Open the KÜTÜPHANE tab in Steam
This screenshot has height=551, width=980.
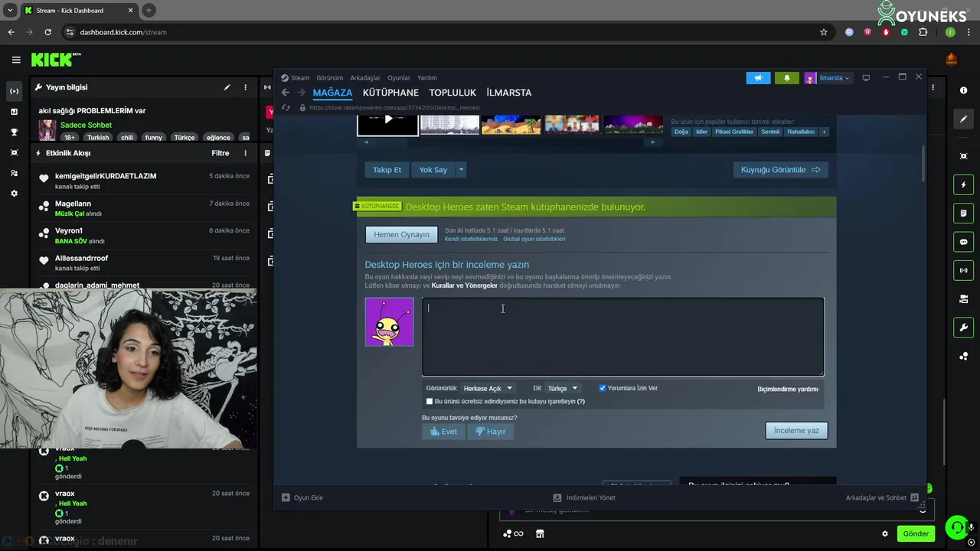click(390, 93)
